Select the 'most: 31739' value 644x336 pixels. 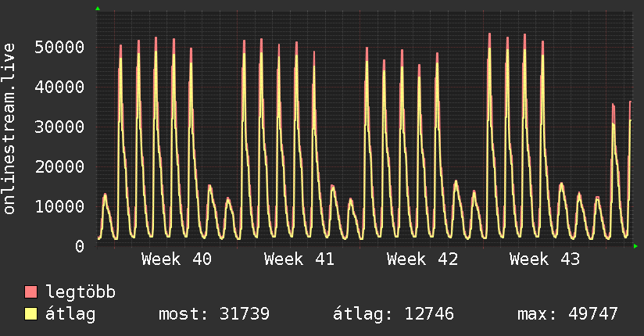(214, 314)
